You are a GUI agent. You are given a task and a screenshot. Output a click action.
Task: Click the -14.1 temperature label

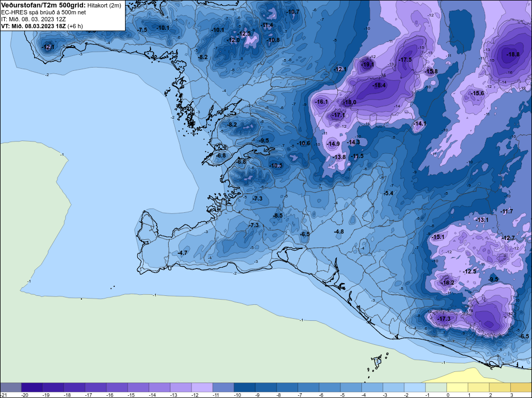point(420,124)
